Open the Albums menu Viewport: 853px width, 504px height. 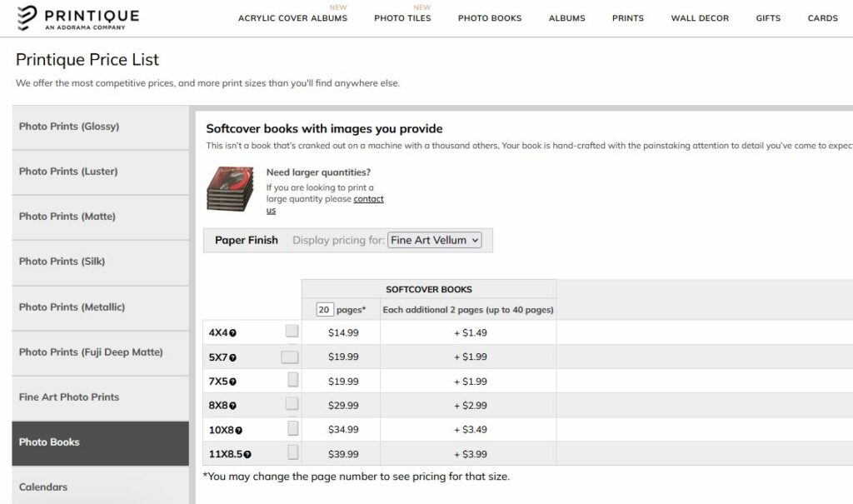[x=566, y=18]
